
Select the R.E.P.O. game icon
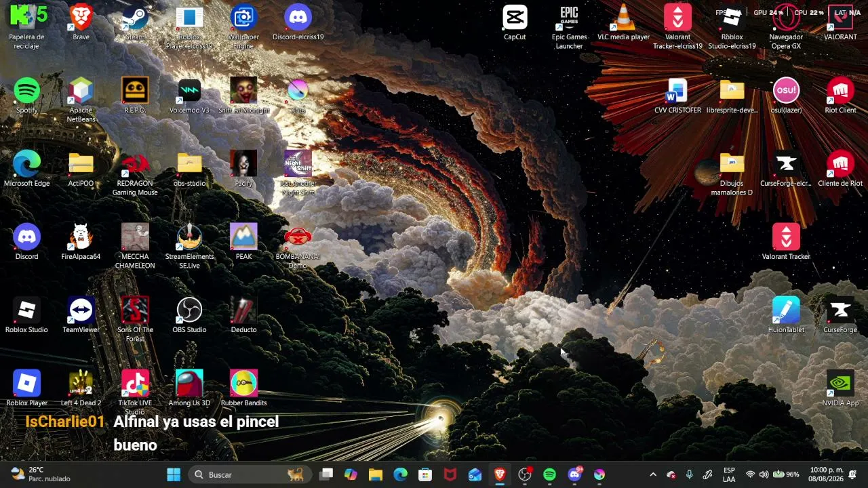pyautogui.click(x=135, y=96)
